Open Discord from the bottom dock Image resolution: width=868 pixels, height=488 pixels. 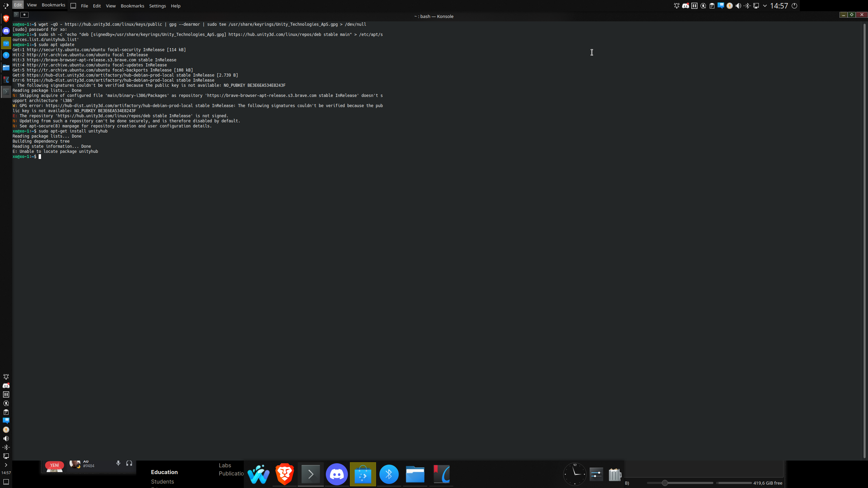[337, 474]
